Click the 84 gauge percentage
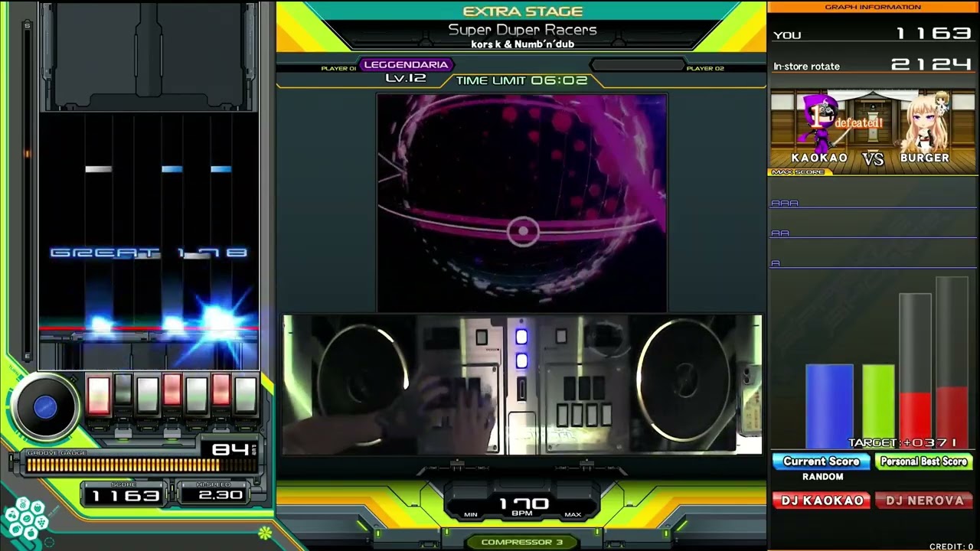The image size is (980, 551). click(230, 450)
